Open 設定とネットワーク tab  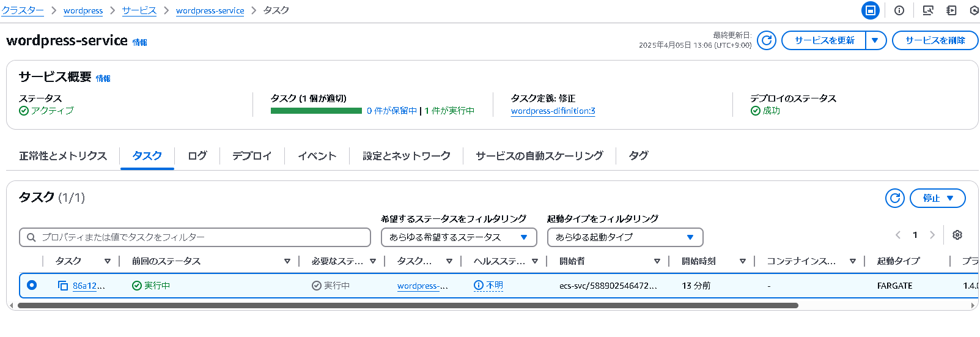coord(407,156)
